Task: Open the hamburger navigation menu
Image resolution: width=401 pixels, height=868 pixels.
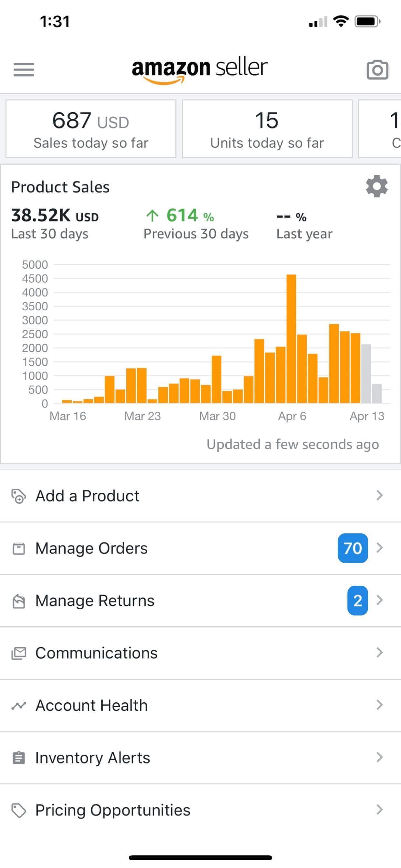Action: tap(24, 69)
